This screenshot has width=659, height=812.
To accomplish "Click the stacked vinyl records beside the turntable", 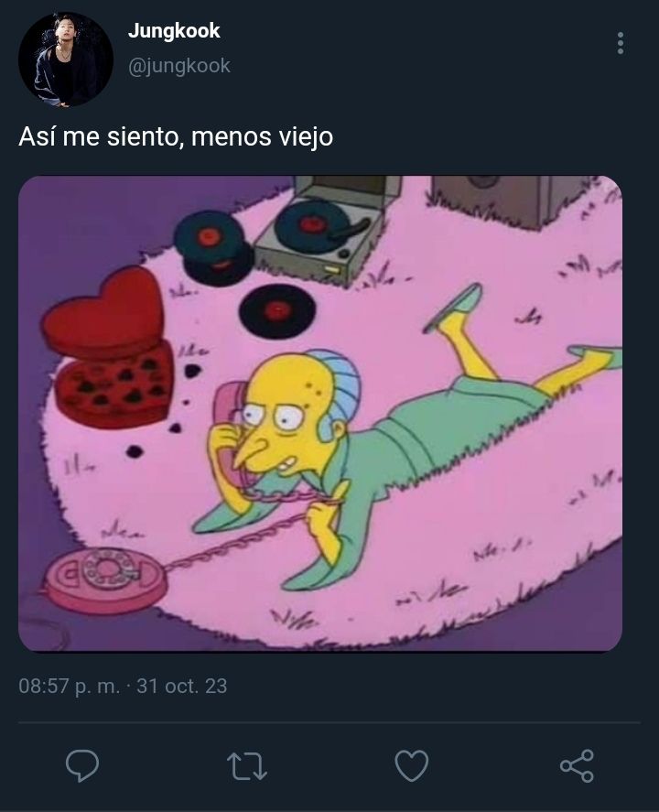I will coord(212,247).
